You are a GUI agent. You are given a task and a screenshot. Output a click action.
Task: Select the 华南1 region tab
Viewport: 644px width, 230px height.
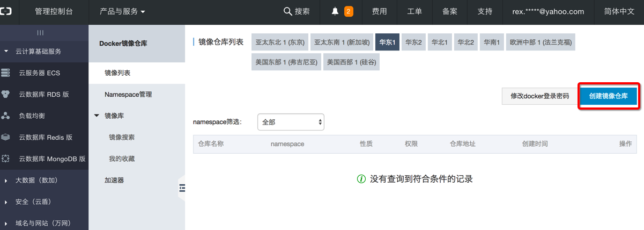click(x=492, y=41)
